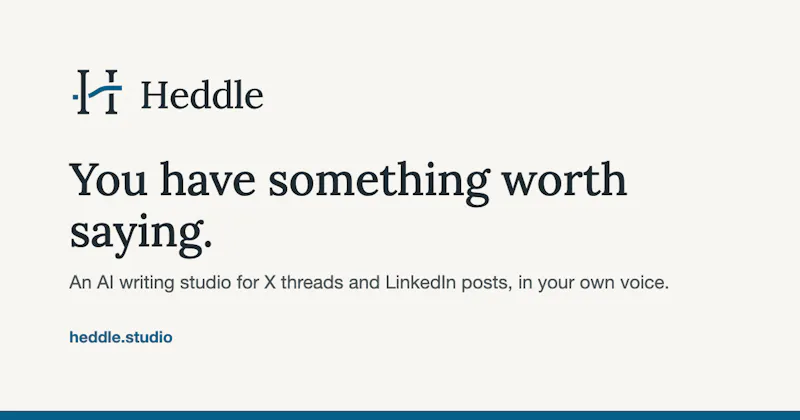This screenshot has width=800, height=420.
Task: Select the Heddle wordmark text
Action: tap(202, 95)
